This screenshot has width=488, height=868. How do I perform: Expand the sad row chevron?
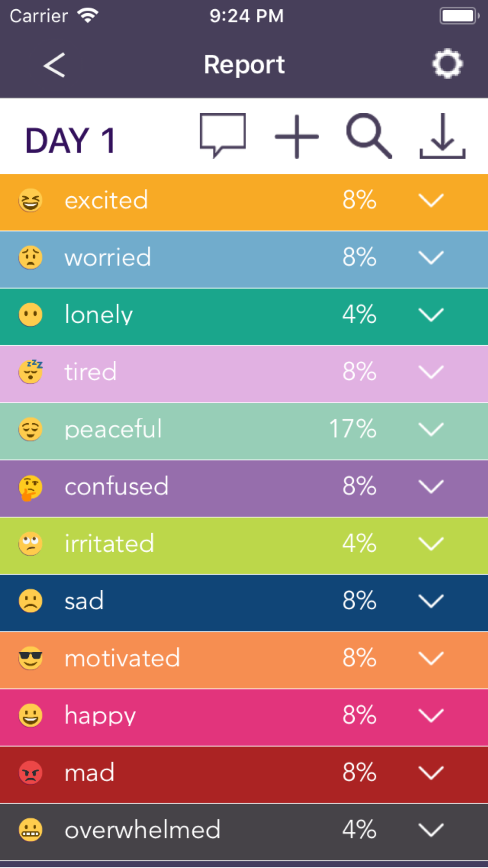coord(431,601)
